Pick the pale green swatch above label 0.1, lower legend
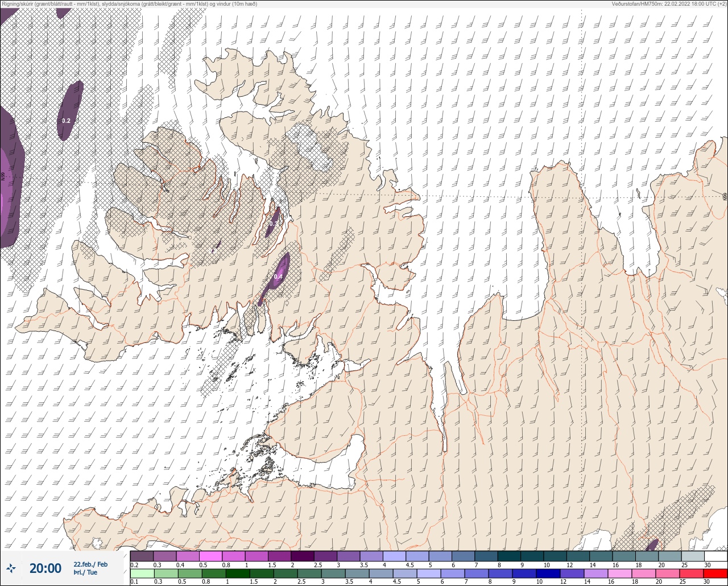Screen dimensions: 728x586 (142, 573)
